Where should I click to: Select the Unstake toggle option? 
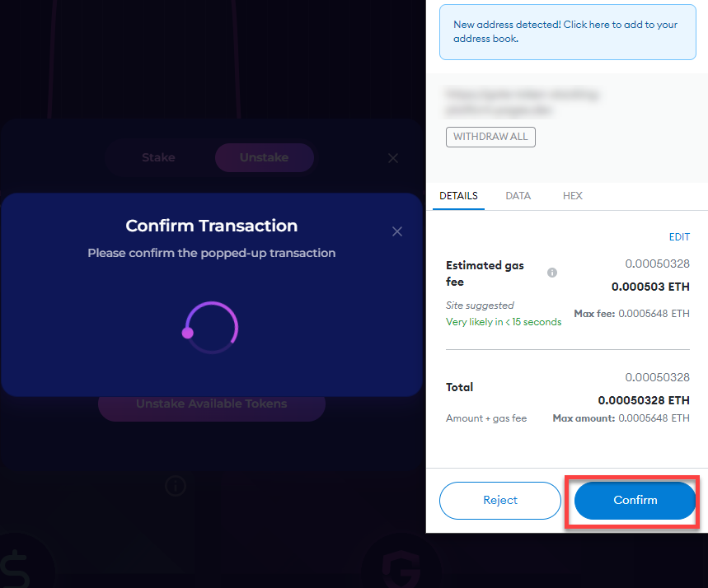click(x=264, y=157)
